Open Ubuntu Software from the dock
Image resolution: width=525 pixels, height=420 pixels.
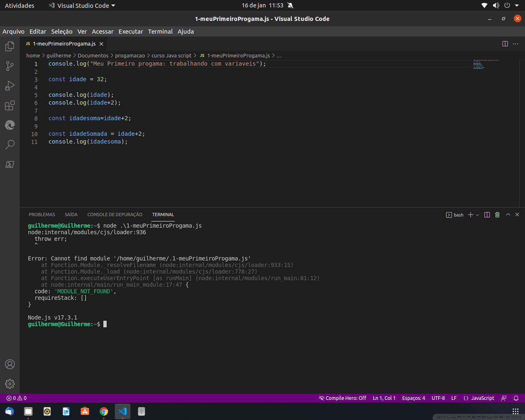pos(85,411)
